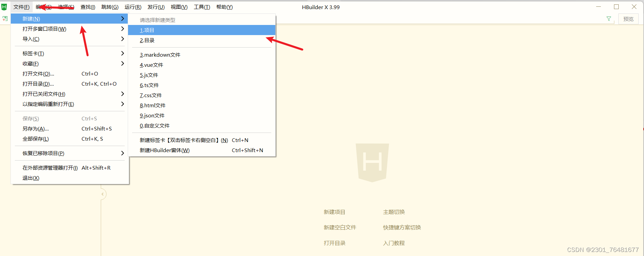The height and width of the screenshot is (256, 644).
Task: Choose 新建HBuilder窗体(W) in the submenu
Action: pos(202,150)
